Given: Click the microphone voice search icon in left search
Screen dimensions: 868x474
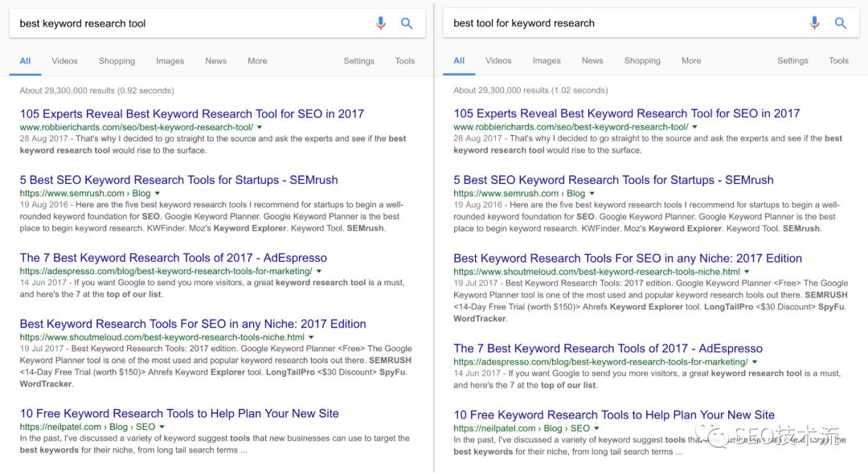Looking at the screenshot, I should pyautogui.click(x=381, y=23).
